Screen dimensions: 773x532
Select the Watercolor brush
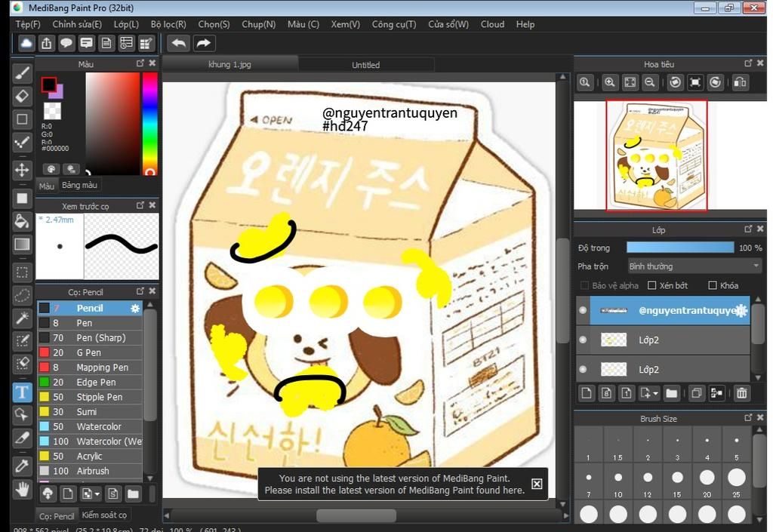click(90, 426)
